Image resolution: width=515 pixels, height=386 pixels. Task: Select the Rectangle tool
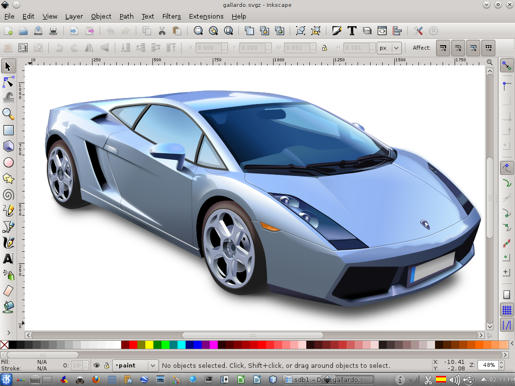8,130
